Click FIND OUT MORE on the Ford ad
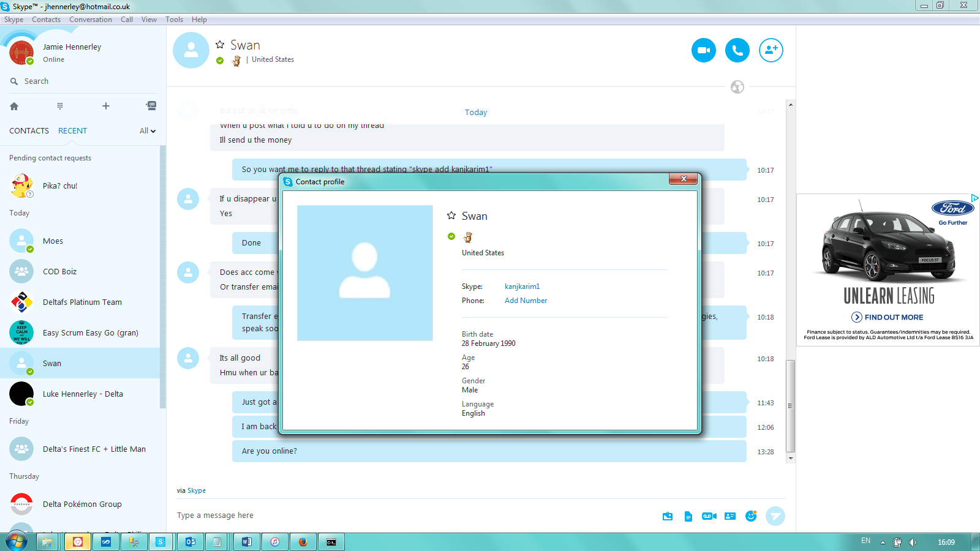The height and width of the screenshot is (551, 980). click(x=888, y=317)
